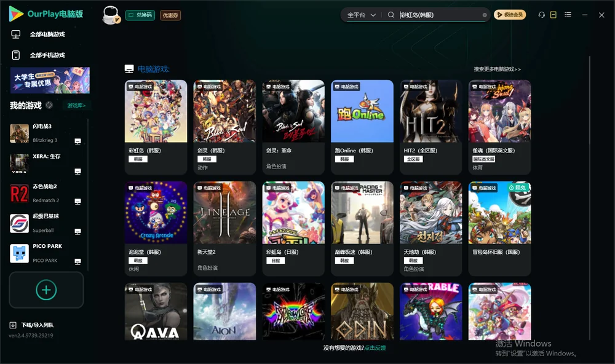Open the 彩虹岛 (日服) game card

click(293, 229)
